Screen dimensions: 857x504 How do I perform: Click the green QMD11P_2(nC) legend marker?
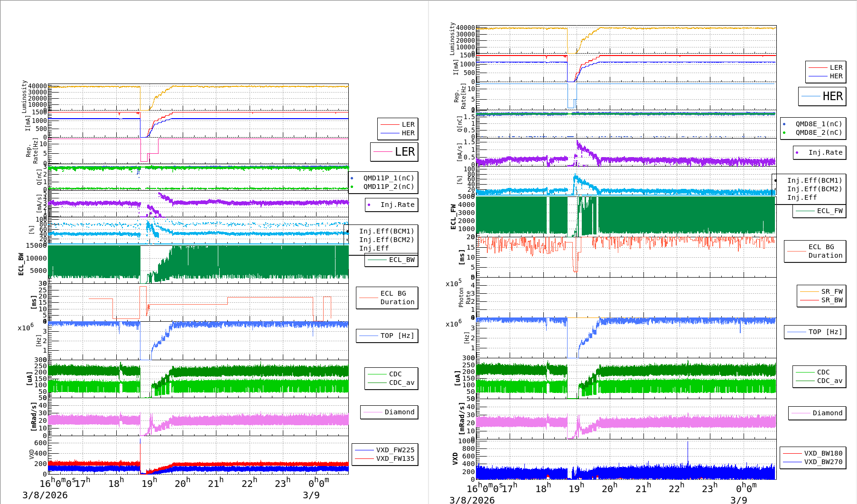point(352,187)
